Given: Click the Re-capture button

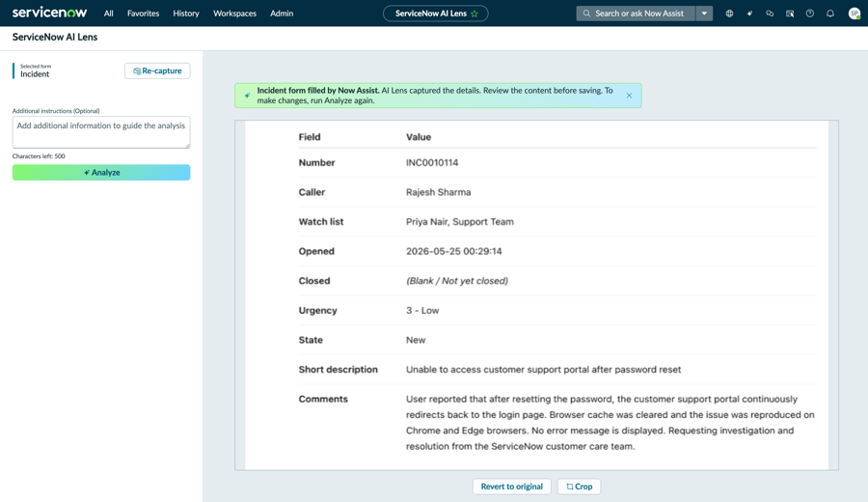Looking at the screenshot, I should [157, 70].
